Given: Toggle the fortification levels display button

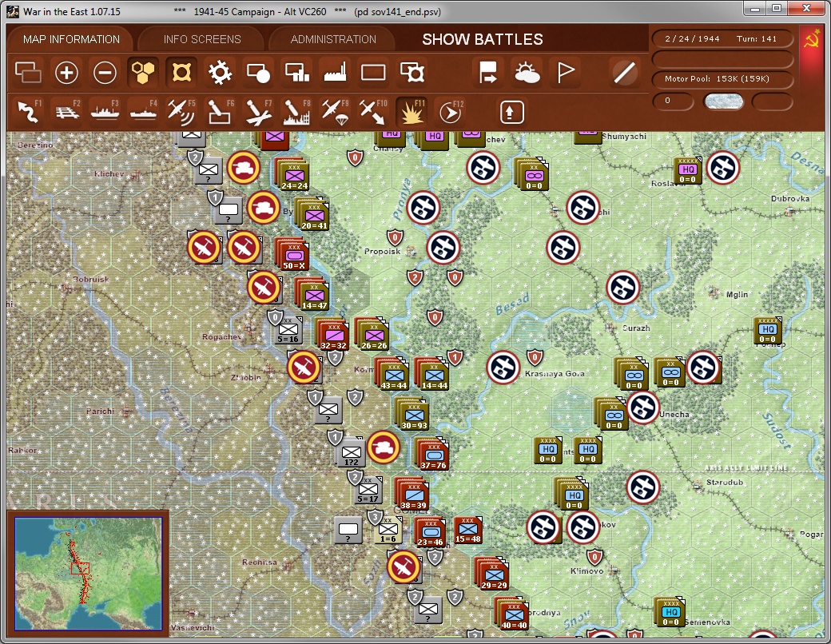Looking at the screenshot, I should click(181, 73).
